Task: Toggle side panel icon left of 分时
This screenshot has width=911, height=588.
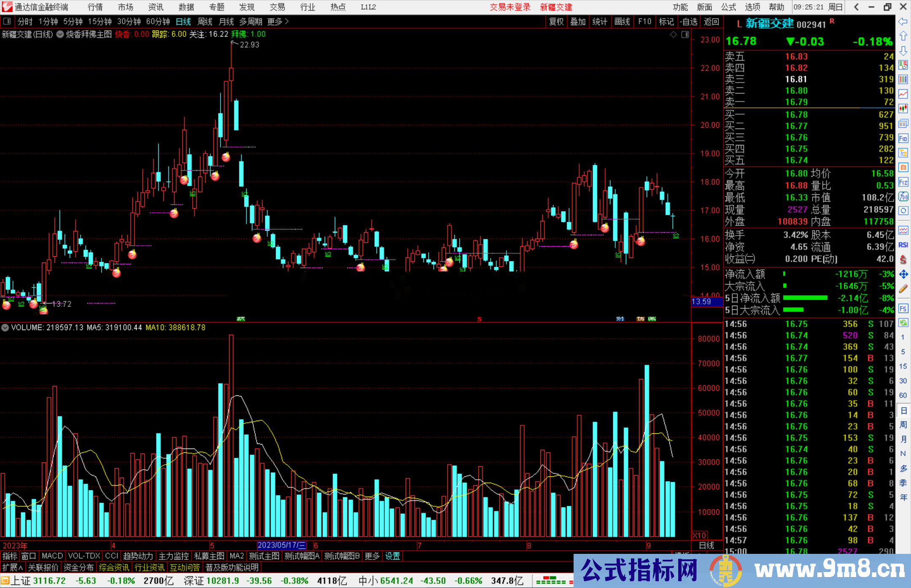Action: pos(7,21)
